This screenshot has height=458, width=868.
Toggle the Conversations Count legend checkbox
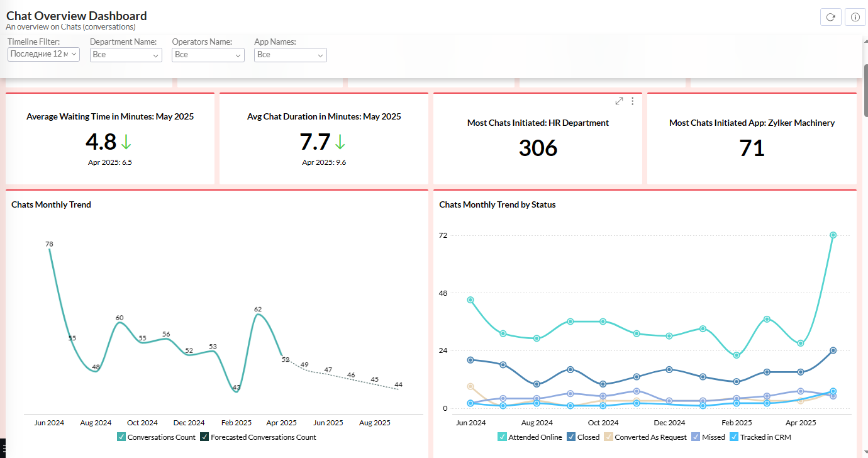point(121,437)
